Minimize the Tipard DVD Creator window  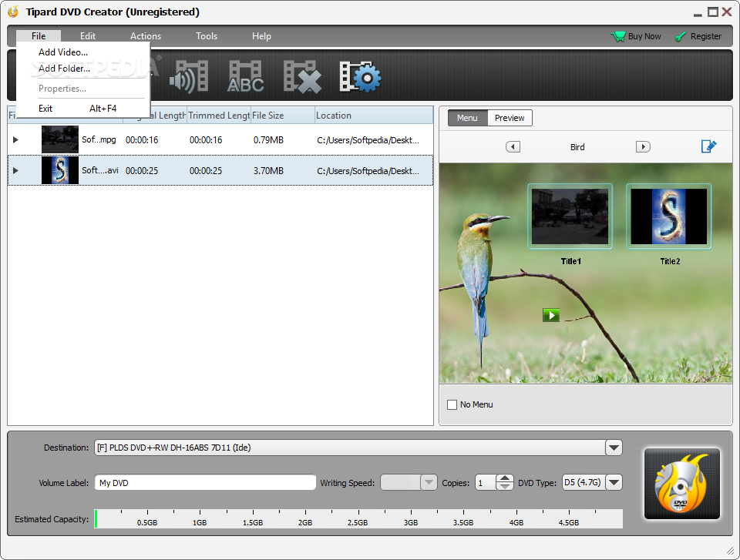coord(698,14)
